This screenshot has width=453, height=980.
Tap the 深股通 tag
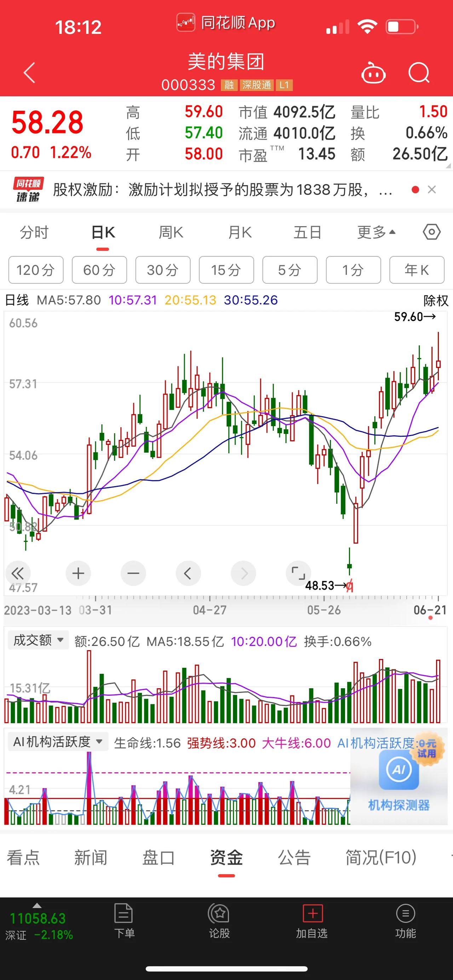256,85
